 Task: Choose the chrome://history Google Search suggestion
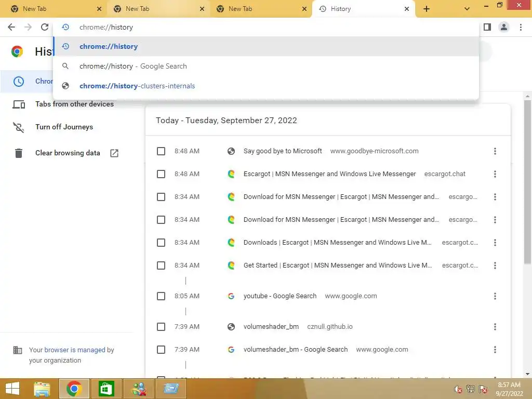pos(267,66)
